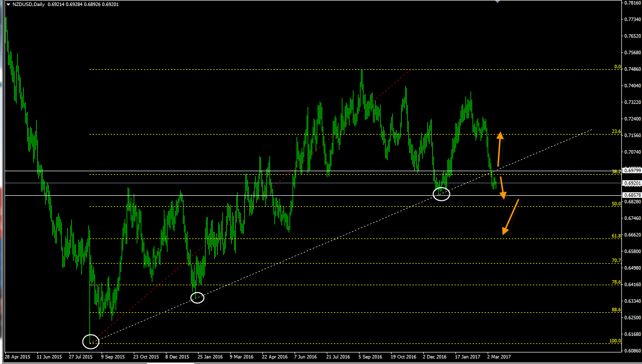The height and width of the screenshot is (364, 642).
Task: Click the low value 0.68926 in title
Action: 93,4
